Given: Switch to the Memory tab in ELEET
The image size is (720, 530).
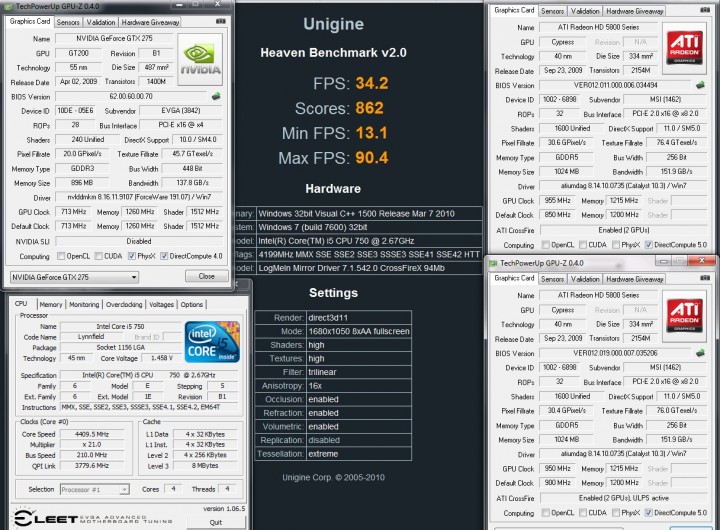Looking at the screenshot, I should [51, 304].
